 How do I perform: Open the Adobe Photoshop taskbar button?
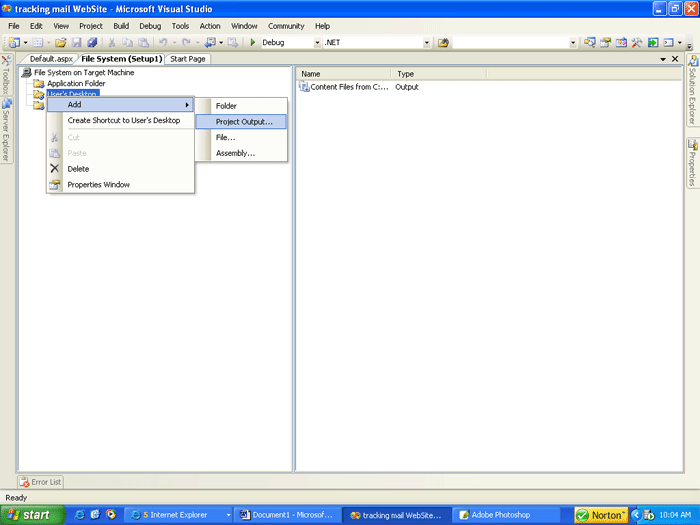(506, 515)
